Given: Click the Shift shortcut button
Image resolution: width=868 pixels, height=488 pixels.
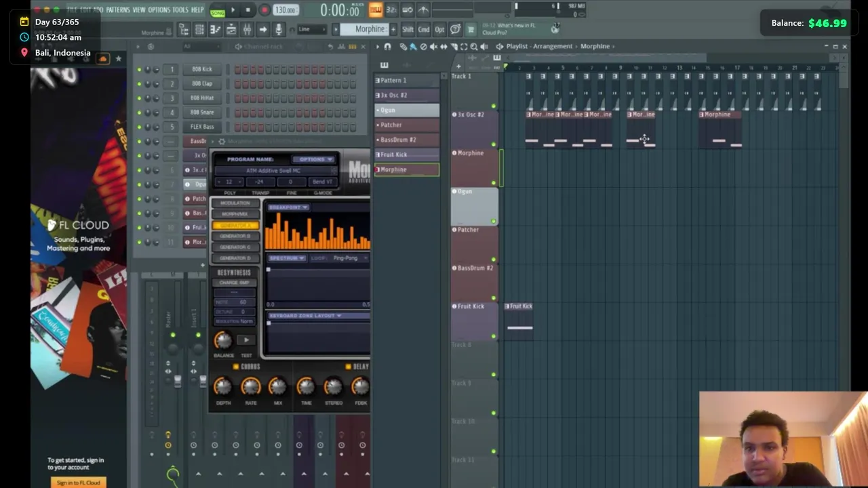Looking at the screenshot, I should [408, 30].
